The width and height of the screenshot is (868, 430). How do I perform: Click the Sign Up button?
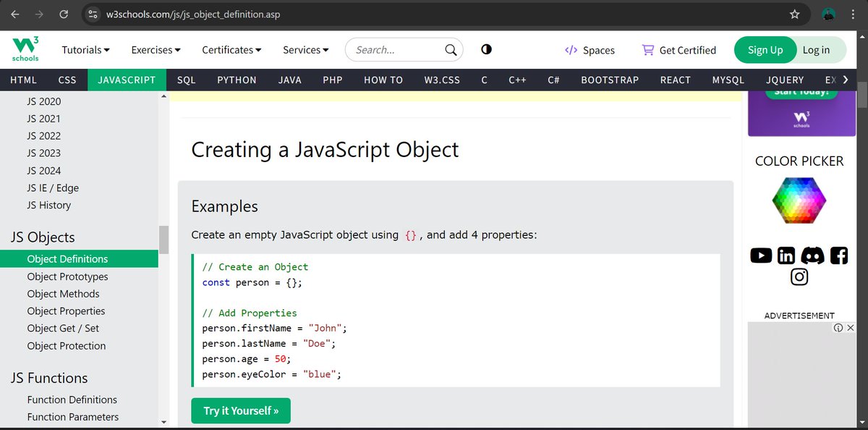pyautogui.click(x=765, y=50)
